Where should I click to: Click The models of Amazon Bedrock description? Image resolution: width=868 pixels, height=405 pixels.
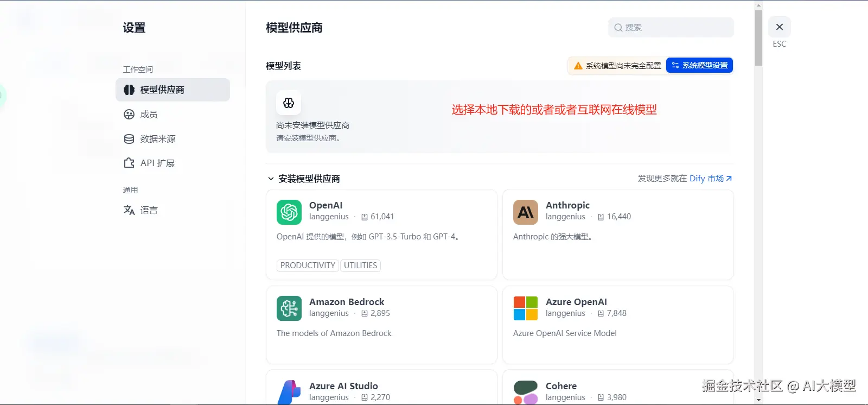[x=334, y=333]
